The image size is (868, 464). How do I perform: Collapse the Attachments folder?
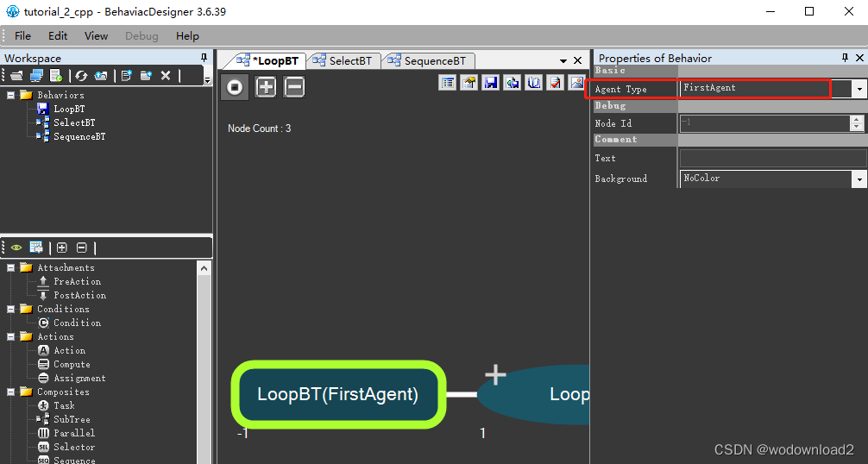click(x=10, y=267)
